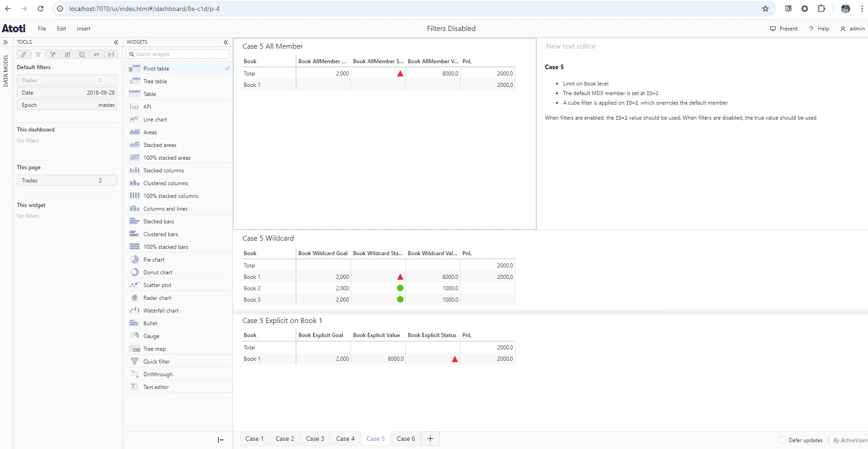Open the default Trades filter

click(67, 80)
